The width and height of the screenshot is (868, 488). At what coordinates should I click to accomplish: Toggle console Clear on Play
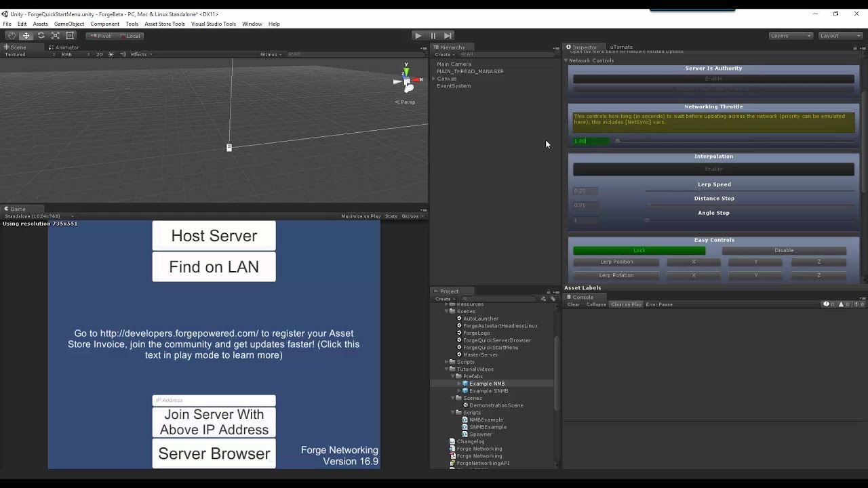click(x=626, y=304)
